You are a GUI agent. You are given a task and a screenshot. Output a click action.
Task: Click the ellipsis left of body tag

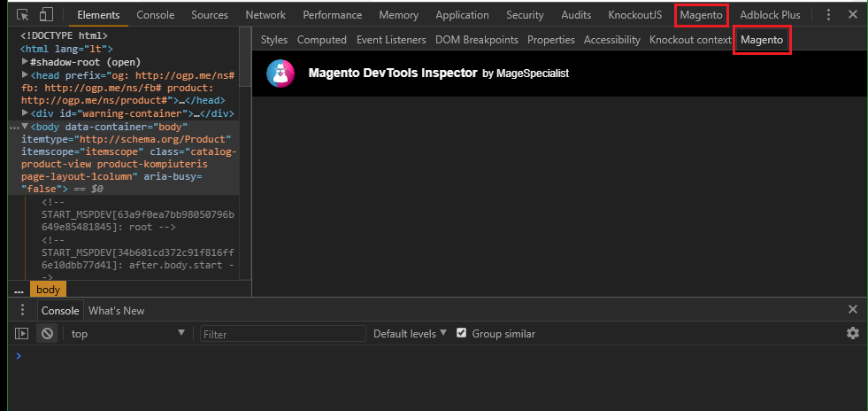coord(14,128)
